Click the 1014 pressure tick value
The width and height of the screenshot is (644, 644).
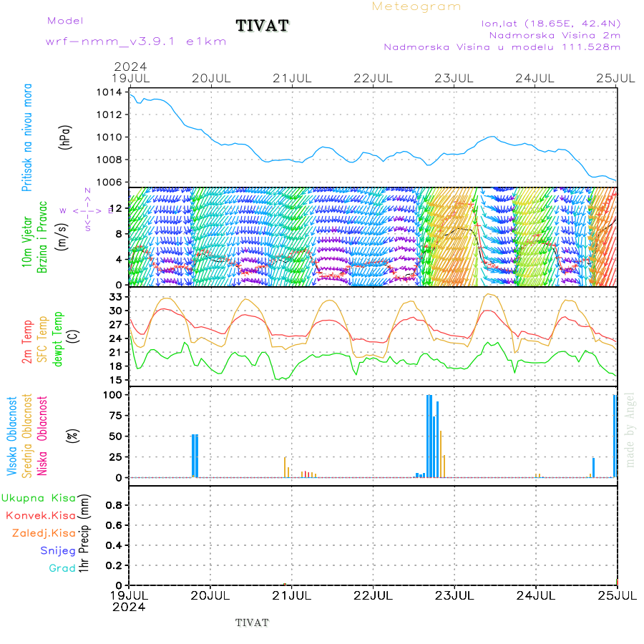pos(109,92)
